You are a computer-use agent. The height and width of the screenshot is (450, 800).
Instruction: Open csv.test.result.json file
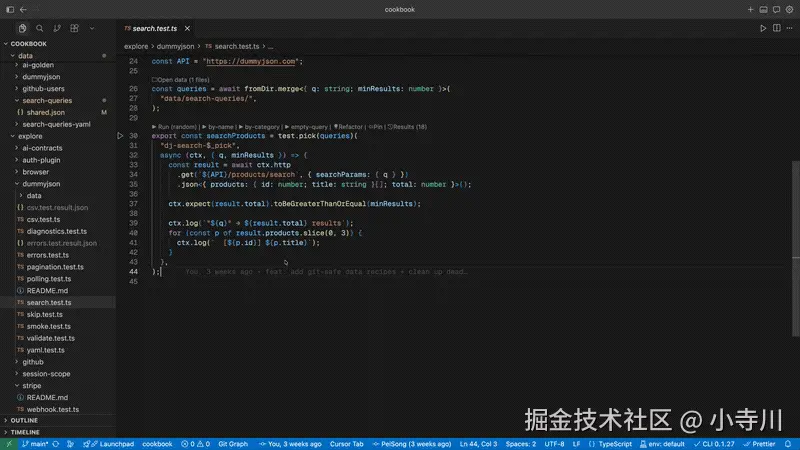[x=57, y=208]
